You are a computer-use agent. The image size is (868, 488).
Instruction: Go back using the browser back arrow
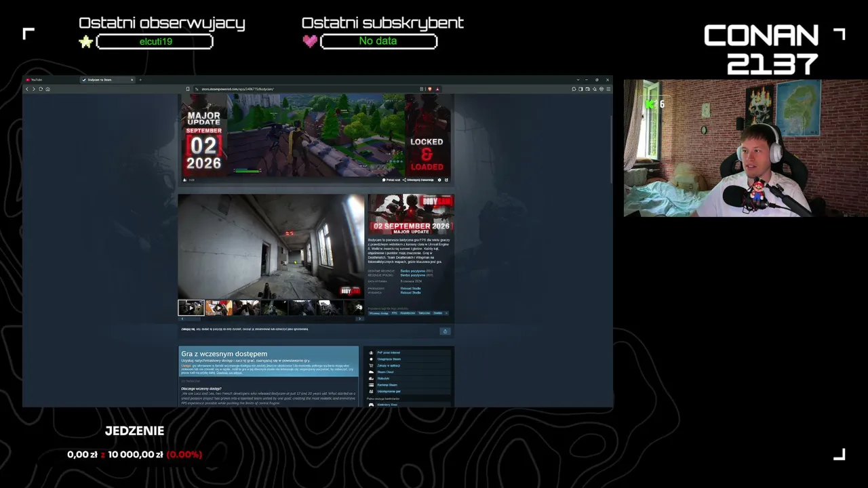pyautogui.click(x=27, y=89)
